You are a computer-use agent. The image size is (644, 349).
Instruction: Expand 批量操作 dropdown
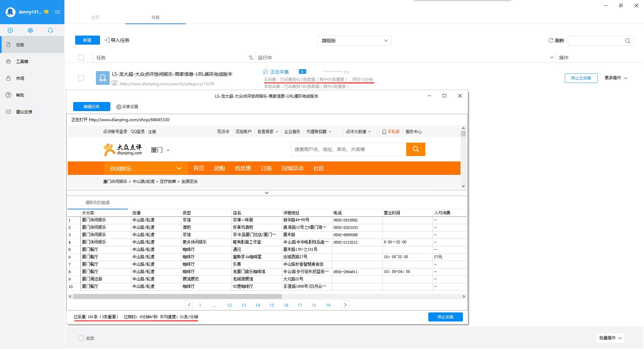[x=610, y=338]
